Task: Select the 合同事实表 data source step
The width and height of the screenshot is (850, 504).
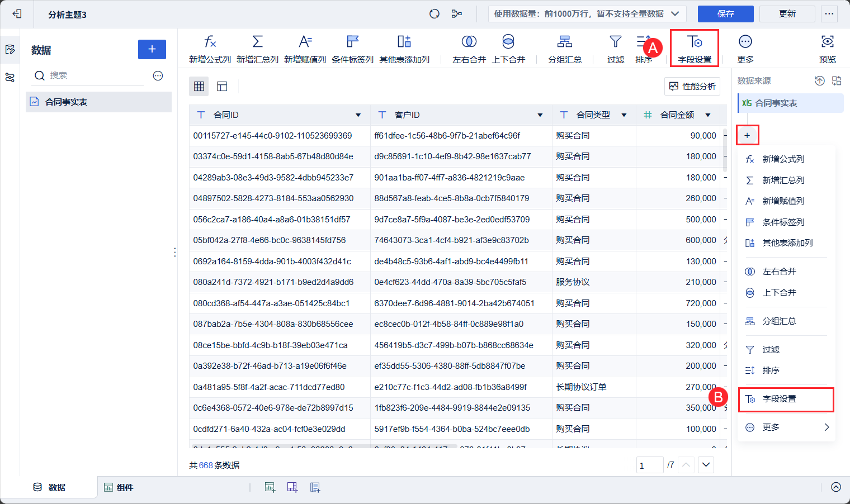Action: click(791, 103)
